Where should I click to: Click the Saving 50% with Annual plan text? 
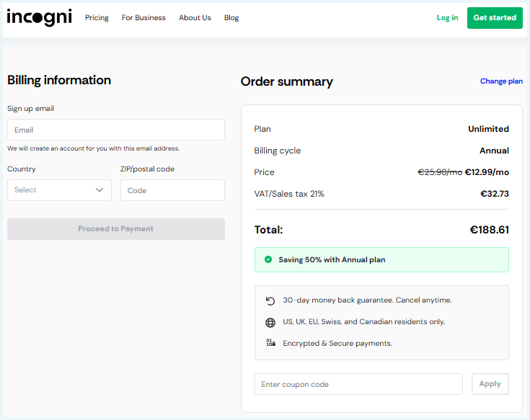(332, 259)
